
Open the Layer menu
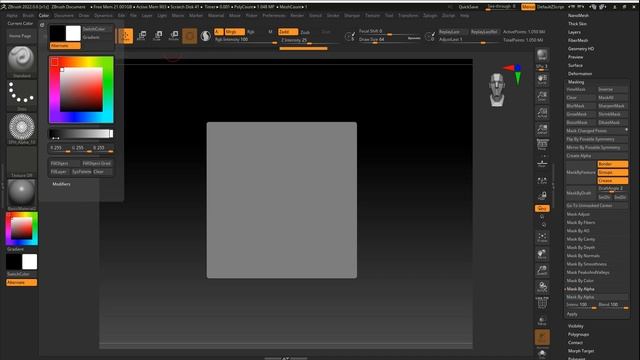point(147,16)
